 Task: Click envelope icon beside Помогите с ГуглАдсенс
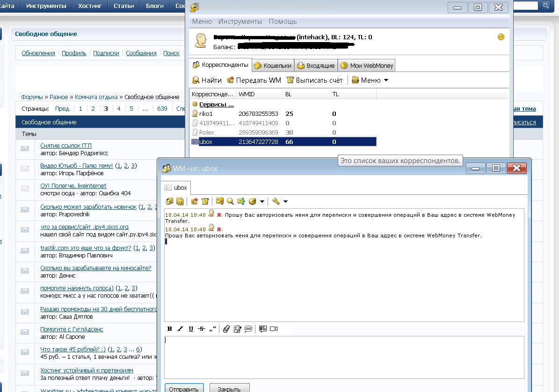pos(25,332)
